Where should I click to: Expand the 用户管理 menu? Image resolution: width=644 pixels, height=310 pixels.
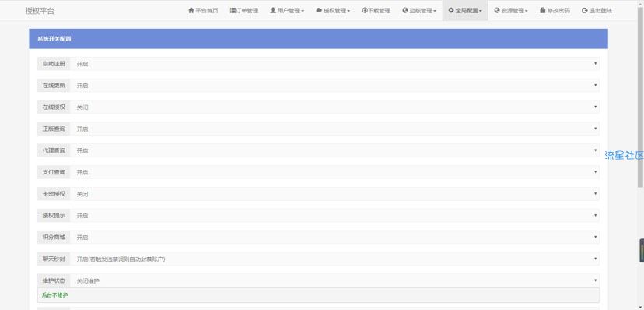(x=287, y=11)
